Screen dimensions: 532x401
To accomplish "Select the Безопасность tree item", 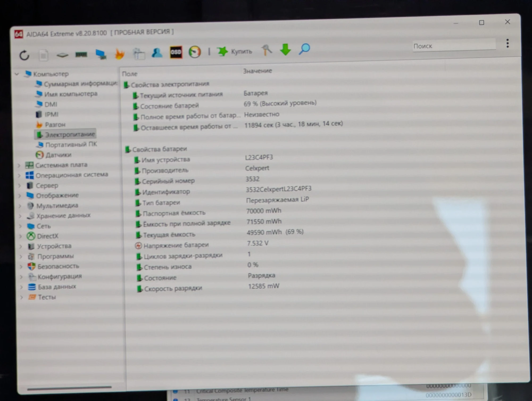I will click(53, 266).
